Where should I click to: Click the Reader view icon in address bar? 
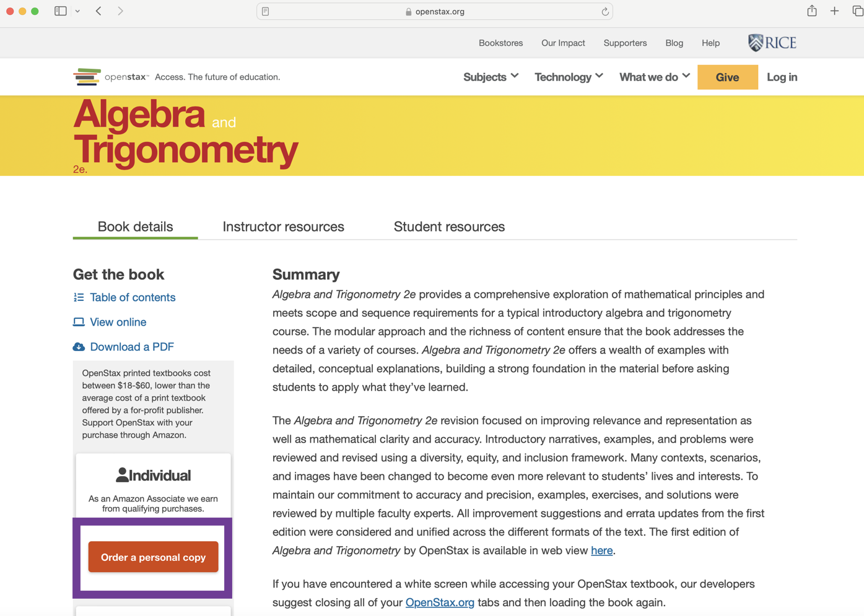pos(266,12)
